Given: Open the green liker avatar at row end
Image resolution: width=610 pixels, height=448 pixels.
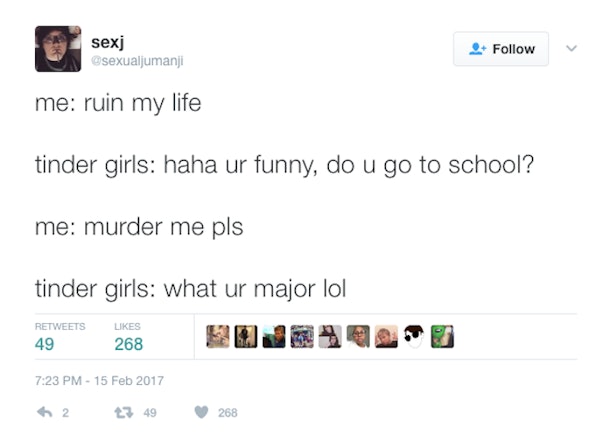Looking at the screenshot, I should click(442, 336).
